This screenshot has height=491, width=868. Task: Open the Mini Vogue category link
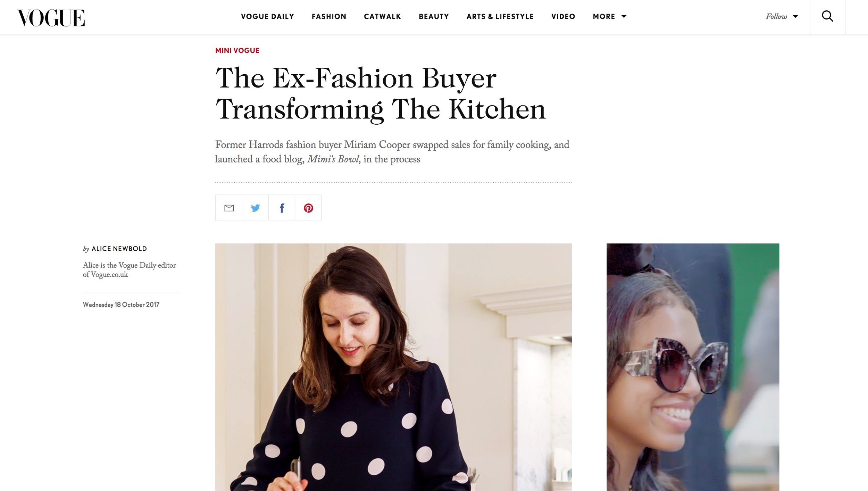coord(237,51)
